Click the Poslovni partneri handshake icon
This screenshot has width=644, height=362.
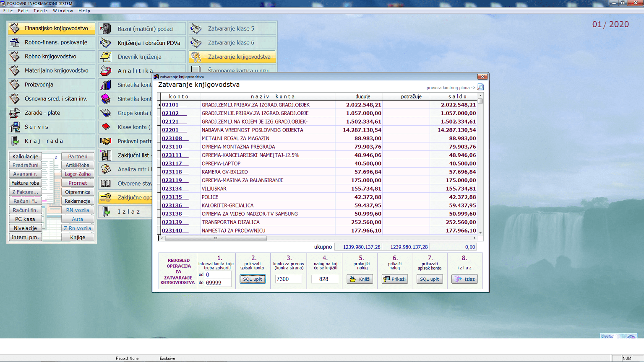click(x=106, y=141)
